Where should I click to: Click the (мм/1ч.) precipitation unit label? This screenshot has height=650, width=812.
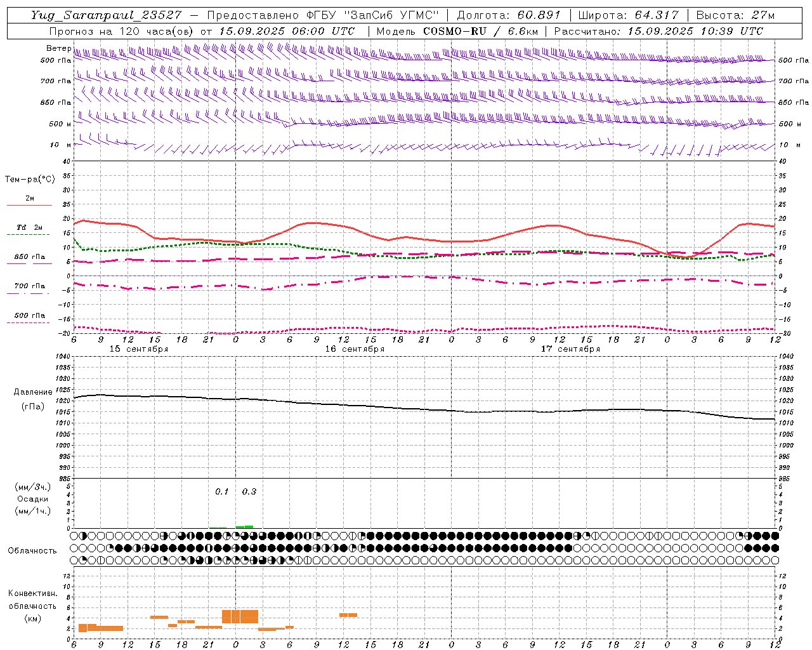(33, 511)
